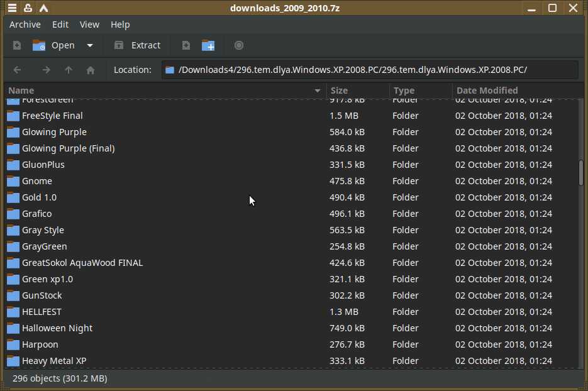
Task: Click the title bar shade arrow icon
Action: click(x=44, y=8)
